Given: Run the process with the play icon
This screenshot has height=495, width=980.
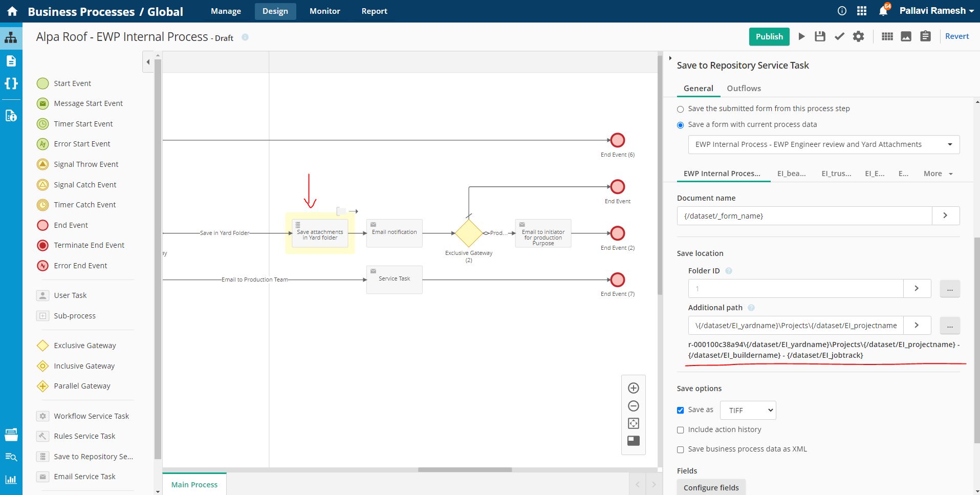Looking at the screenshot, I should click(x=801, y=36).
